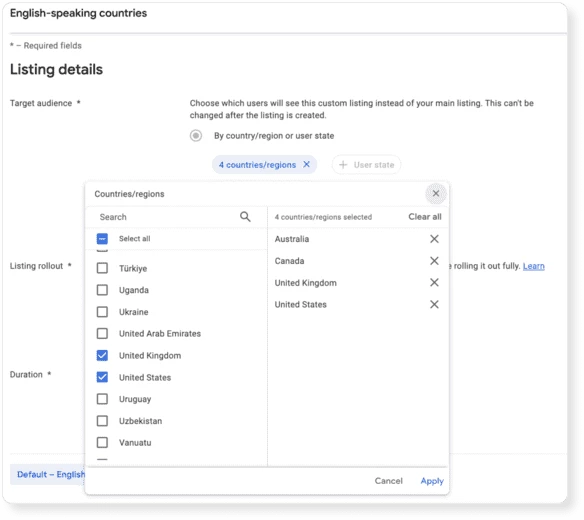584x520 pixels.
Task: Open the Learn more link
Action: [x=533, y=266]
